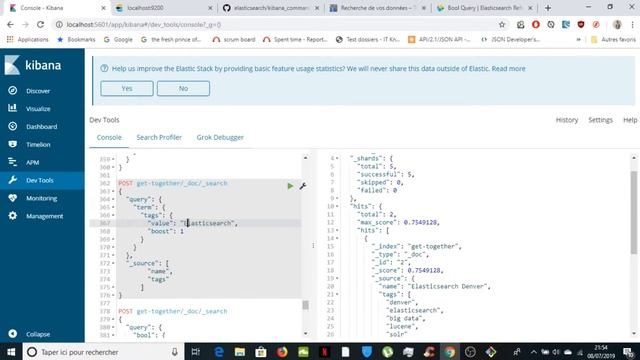Collapse the hits object at line 10
Image resolution: width=640 pixels, height=360 pixels.
[337, 207]
